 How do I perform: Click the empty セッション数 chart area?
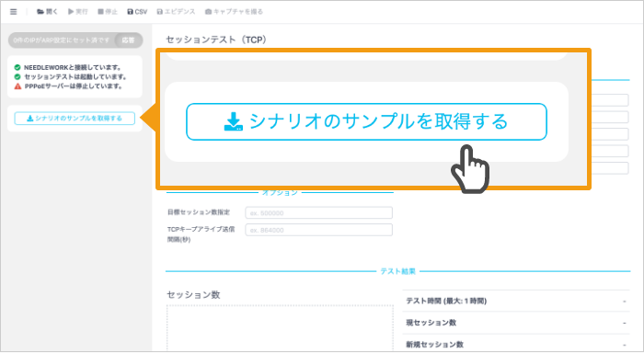(280, 328)
